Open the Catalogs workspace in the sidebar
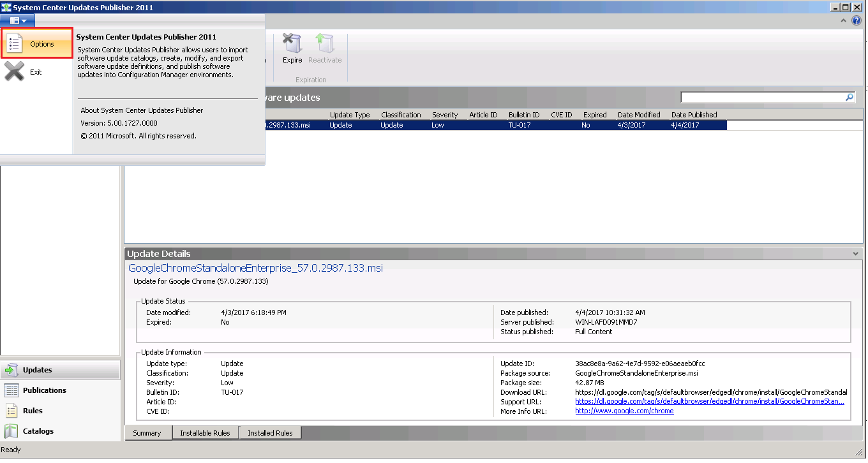The height and width of the screenshot is (463, 868). (x=36, y=431)
